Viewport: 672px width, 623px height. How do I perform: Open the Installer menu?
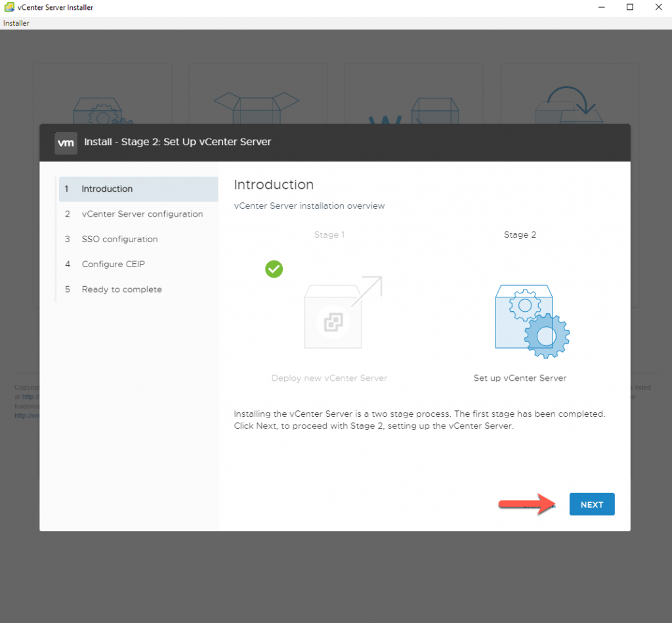point(16,23)
